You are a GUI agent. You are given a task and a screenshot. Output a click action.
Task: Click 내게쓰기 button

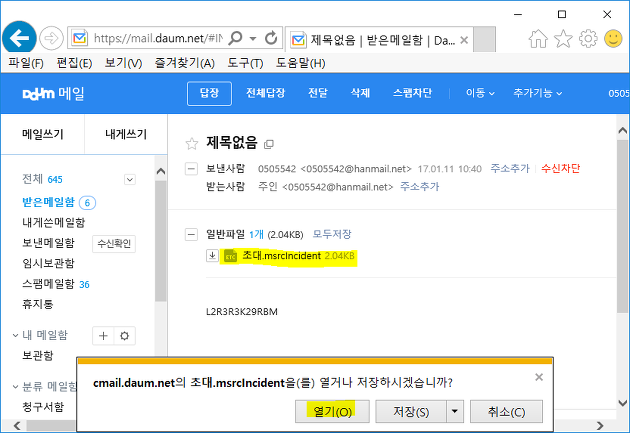tap(126, 134)
